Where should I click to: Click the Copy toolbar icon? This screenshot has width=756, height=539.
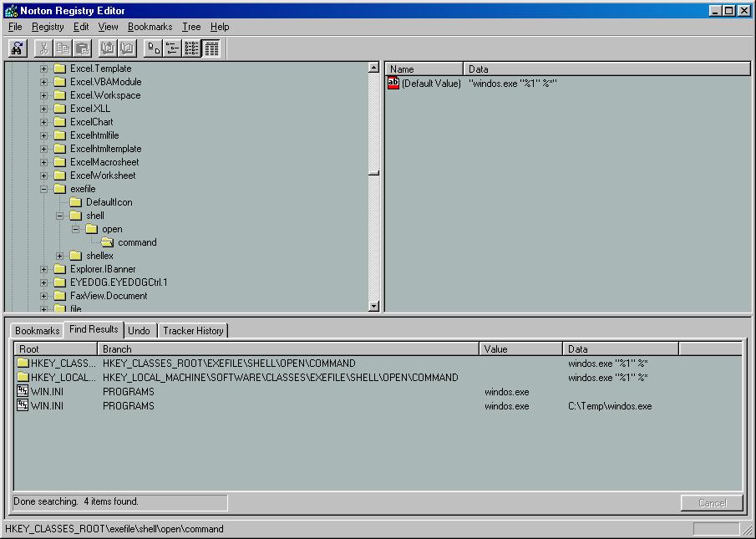[63, 48]
